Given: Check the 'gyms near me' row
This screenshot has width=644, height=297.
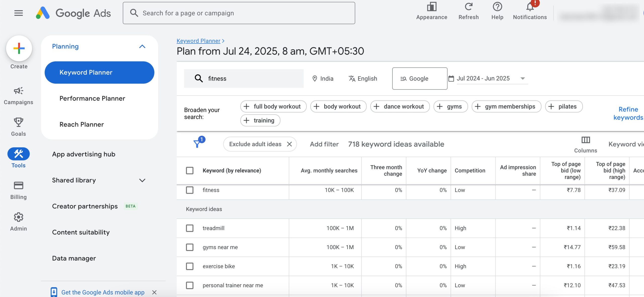Looking at the screenshot, I should (x=190, y=247).
